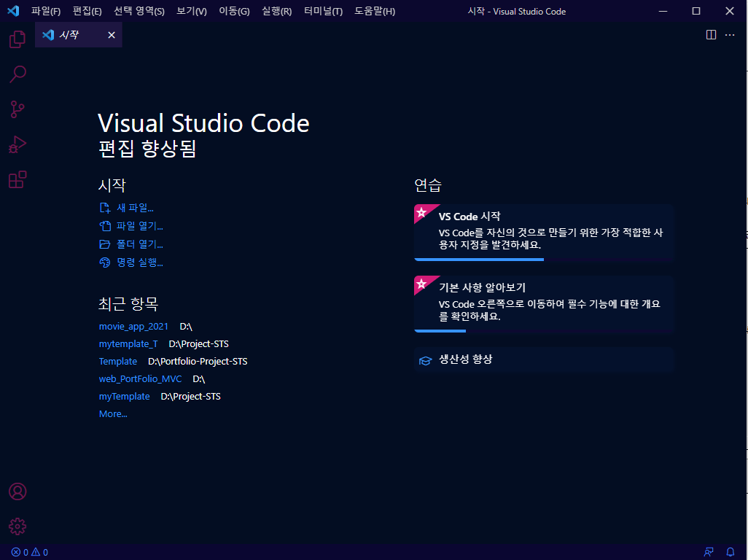The height and width of the screenshot is (560, 748).
Task: Maximize the Visual Studio Code window
Action: pyautogui.click(x=696, y=11)
